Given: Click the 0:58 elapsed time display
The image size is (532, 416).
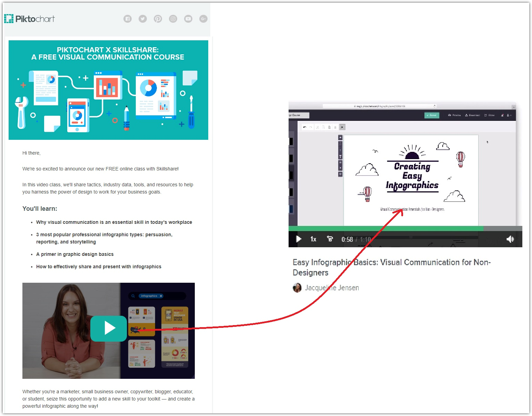Looking at the screenshot, I should [x=347, y=239].
